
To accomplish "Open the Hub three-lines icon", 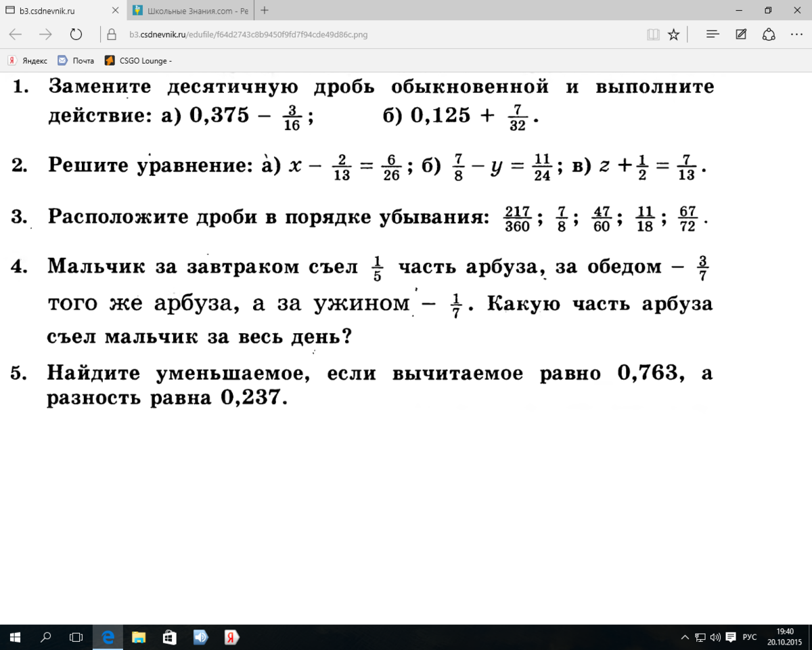I will tap(713, 35).
